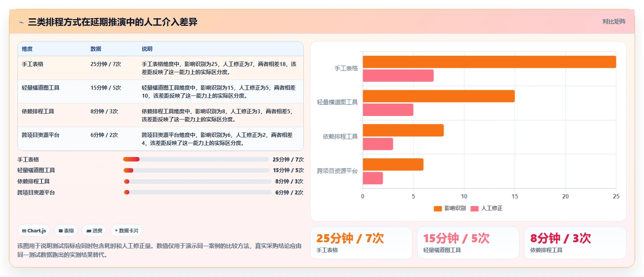
Task: Click the 15分钟 / 5次 table cell
Action: click(x=106, y=87)
